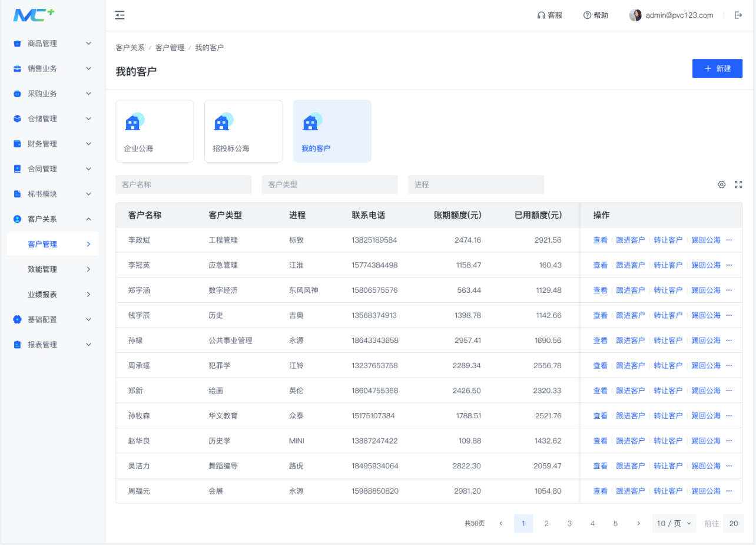Click the 公共事业管理 cell
The width and height of the screenshot is (756, 545).
coord(230,340)
